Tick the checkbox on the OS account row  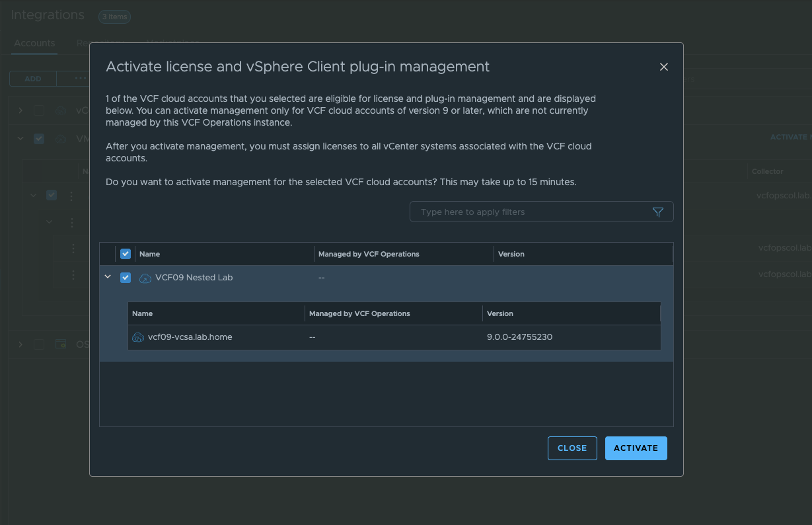39,344
